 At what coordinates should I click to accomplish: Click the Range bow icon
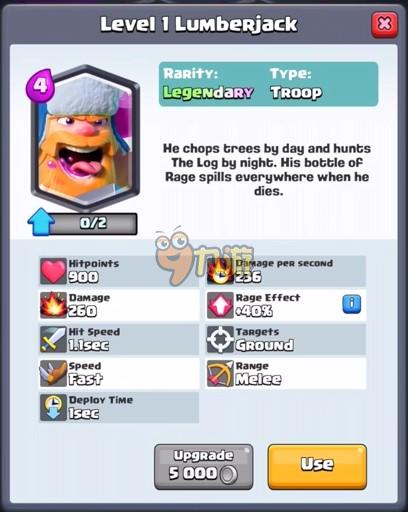point(220,373)
